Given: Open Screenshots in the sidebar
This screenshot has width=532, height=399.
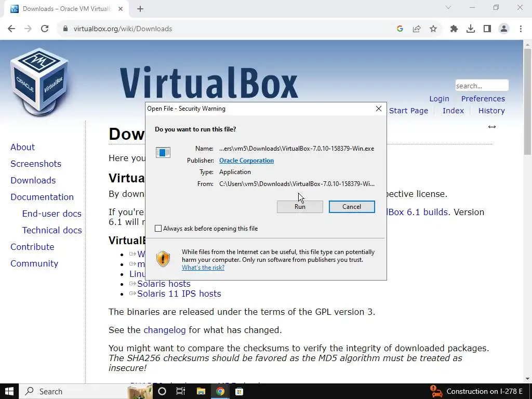Looking at the screenshot, I should (x=36, y=164).
